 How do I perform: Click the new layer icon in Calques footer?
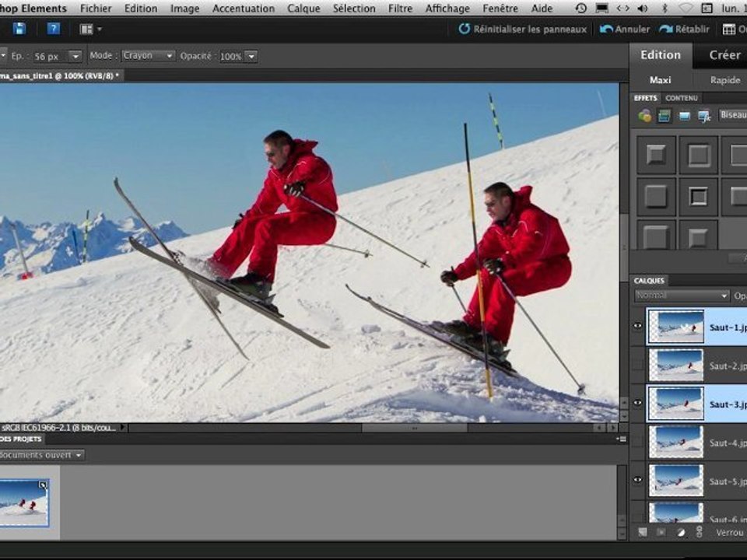(x=642, y=532)
